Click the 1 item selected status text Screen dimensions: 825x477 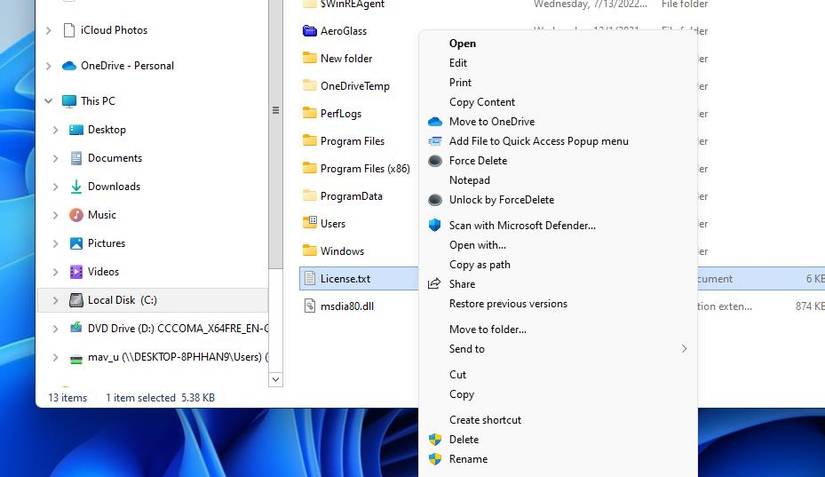coord(140,398)
